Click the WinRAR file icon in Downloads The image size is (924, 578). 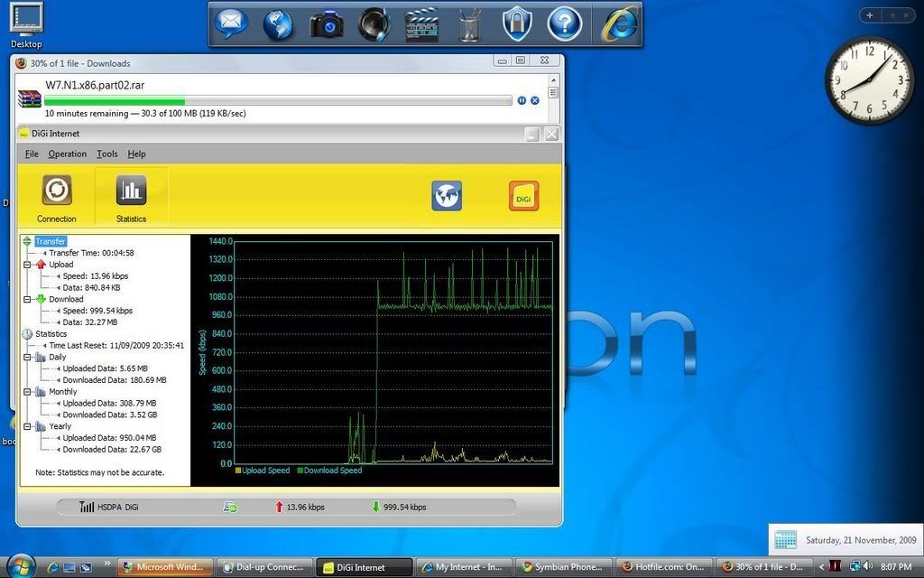point(30,99)
